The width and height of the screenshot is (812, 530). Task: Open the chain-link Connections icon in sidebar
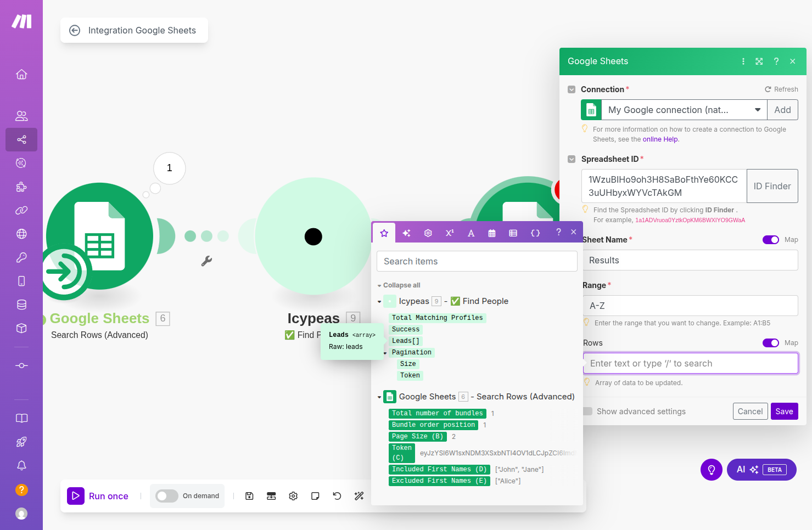click(21, 210)
